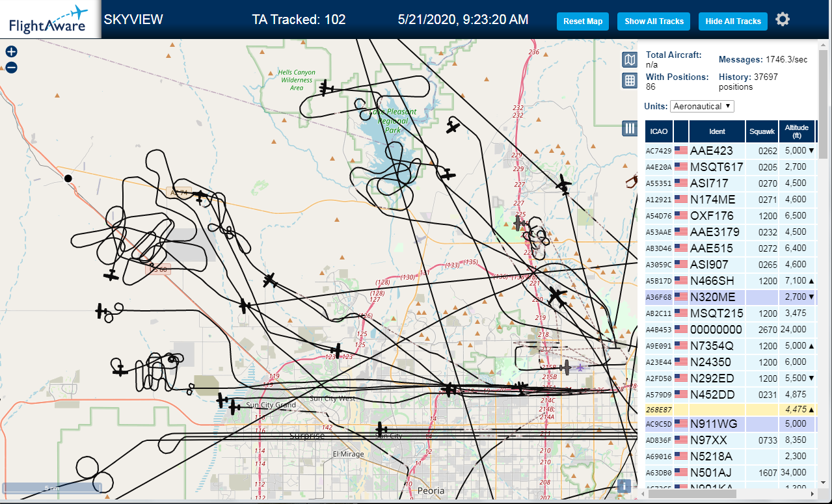
Task: Select the N174ME aircraft row
Action: click(x=731, y=200)
